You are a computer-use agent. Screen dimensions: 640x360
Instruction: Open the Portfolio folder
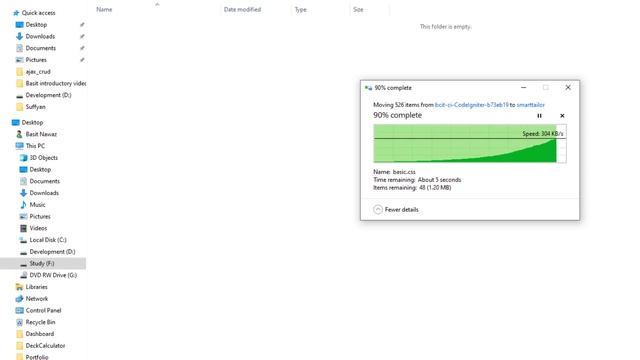(32, 357)
